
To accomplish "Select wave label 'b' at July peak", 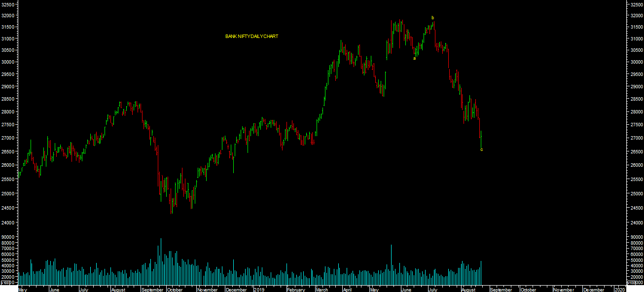I will 432,18.
